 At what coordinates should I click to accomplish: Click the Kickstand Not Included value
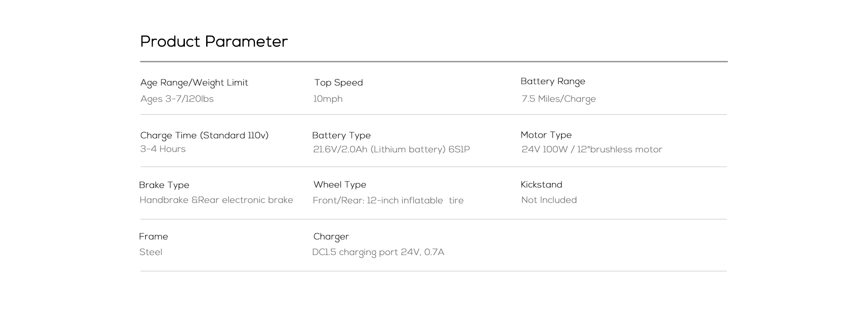pyautogui.click(x=549, y=200)
